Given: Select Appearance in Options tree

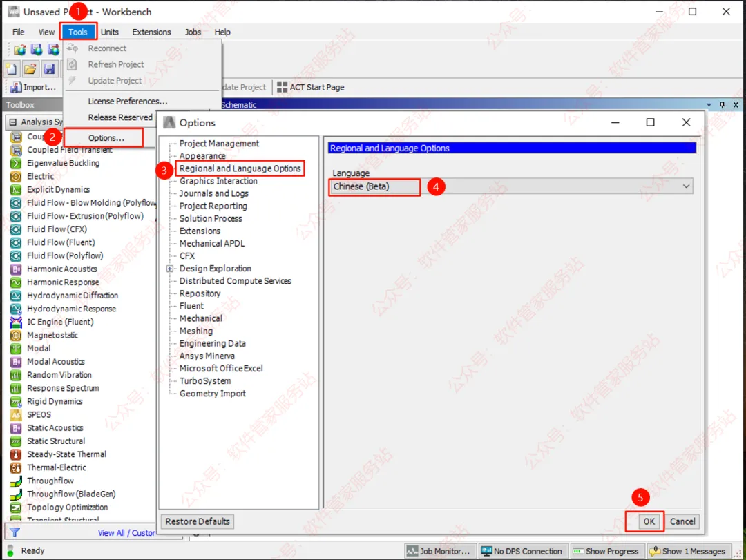Looking at the screenshot, I should coord(202,156).
